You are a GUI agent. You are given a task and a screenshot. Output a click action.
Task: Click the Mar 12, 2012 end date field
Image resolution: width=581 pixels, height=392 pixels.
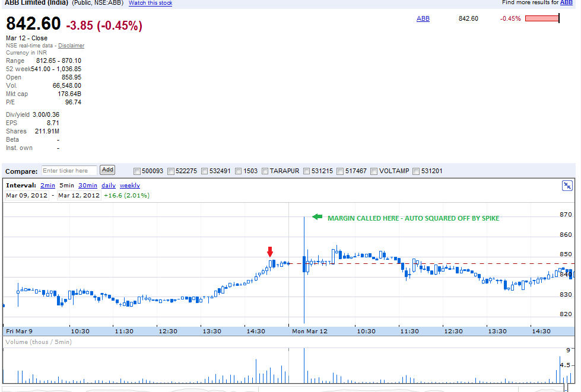tap(79, 196)
